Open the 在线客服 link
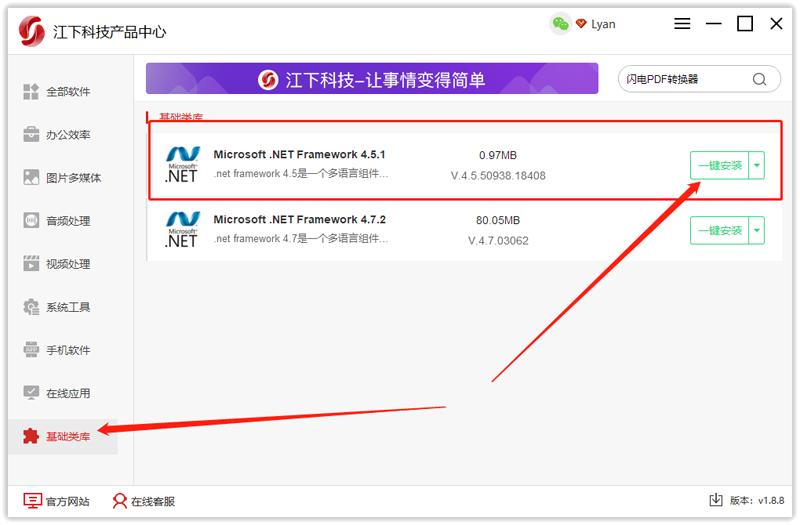Viewport: 800px width, 525px height. click(144, 501)
